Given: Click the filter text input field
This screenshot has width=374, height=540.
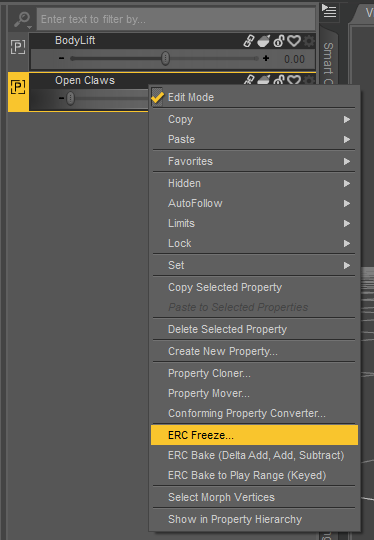Looking at the screenshot, I should [176, 19].
